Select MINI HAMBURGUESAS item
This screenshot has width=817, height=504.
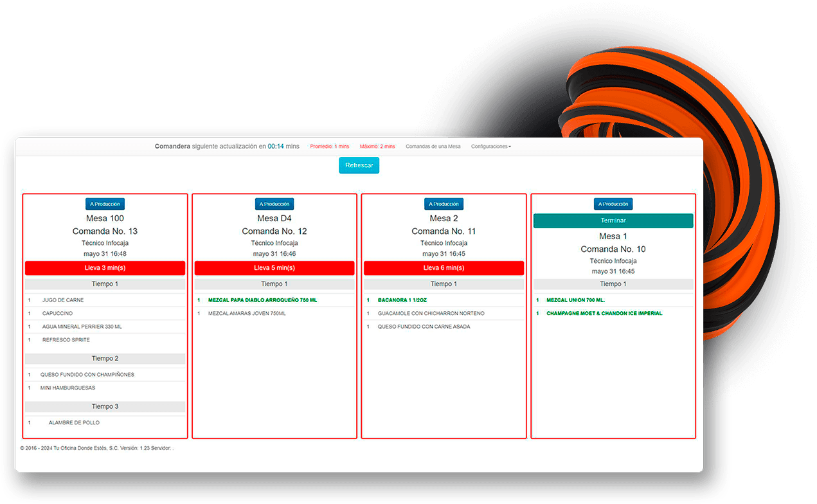[x=105, y=388]
